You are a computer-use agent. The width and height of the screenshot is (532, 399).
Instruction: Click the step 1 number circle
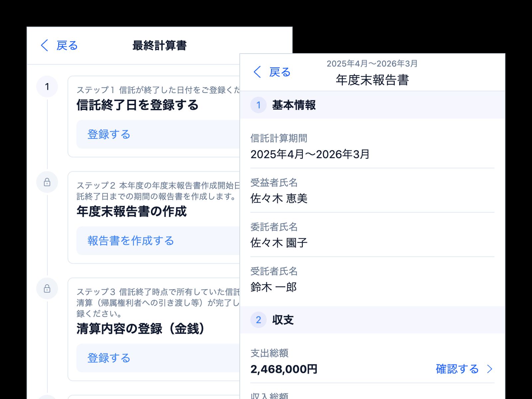(47, 87)
